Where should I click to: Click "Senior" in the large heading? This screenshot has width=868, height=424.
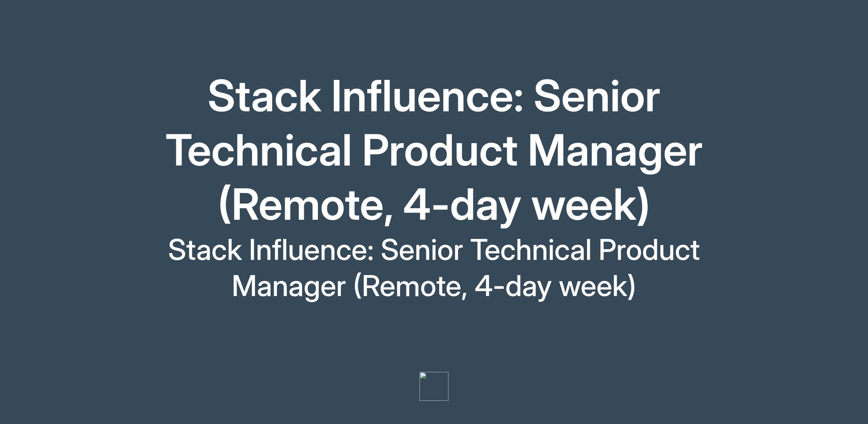point(597,97)
